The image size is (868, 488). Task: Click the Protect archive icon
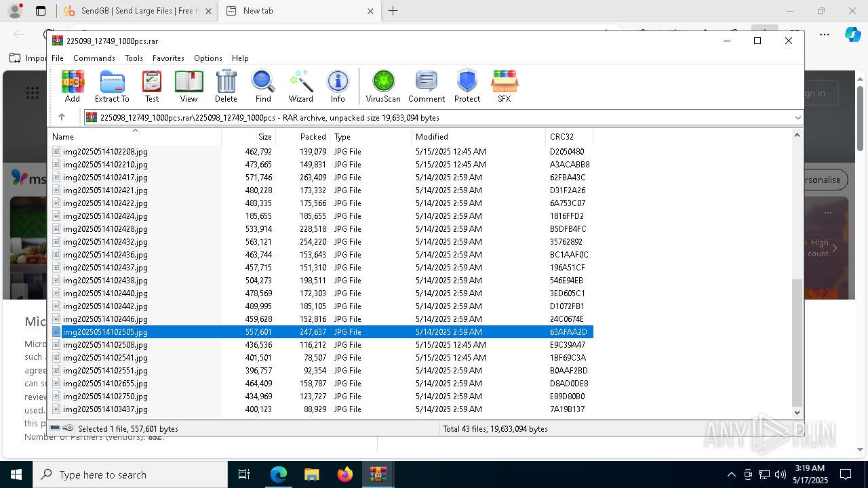(467, 86)
